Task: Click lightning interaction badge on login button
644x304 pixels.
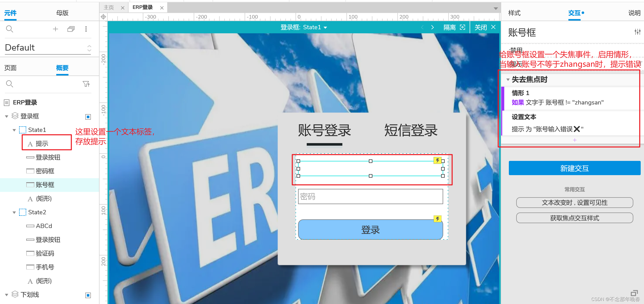Action: (x=437, y=219)
